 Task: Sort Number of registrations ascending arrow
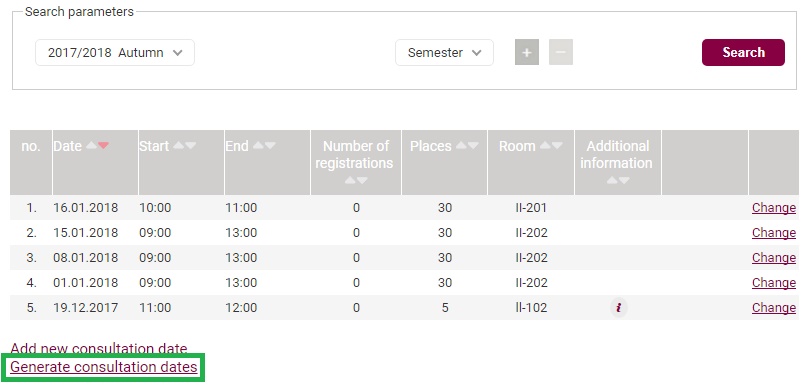click(x=350, y=180)
